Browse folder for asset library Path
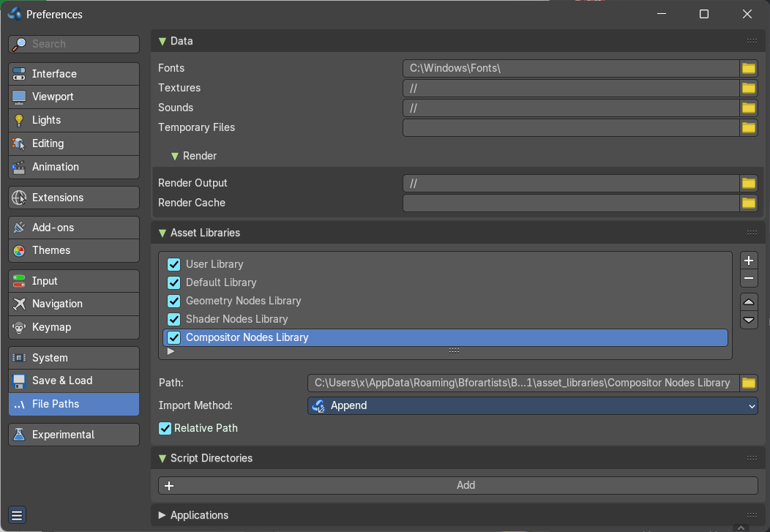 pos(748,383)
